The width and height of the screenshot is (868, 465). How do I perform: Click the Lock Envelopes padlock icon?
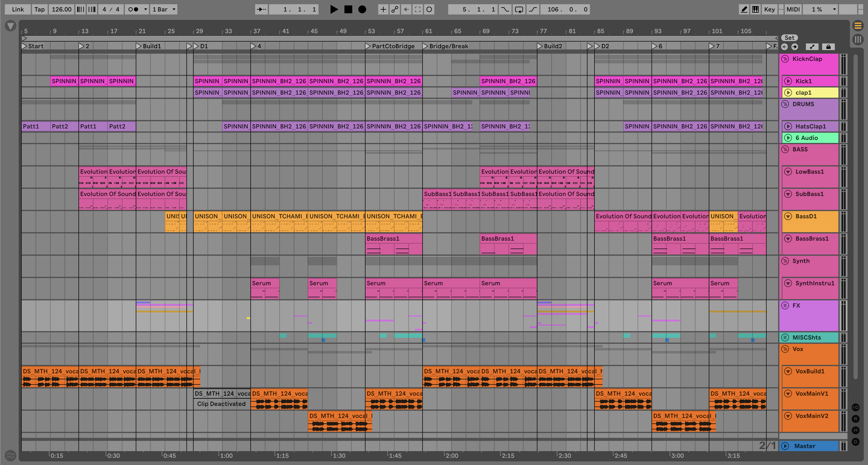point(828,47)
